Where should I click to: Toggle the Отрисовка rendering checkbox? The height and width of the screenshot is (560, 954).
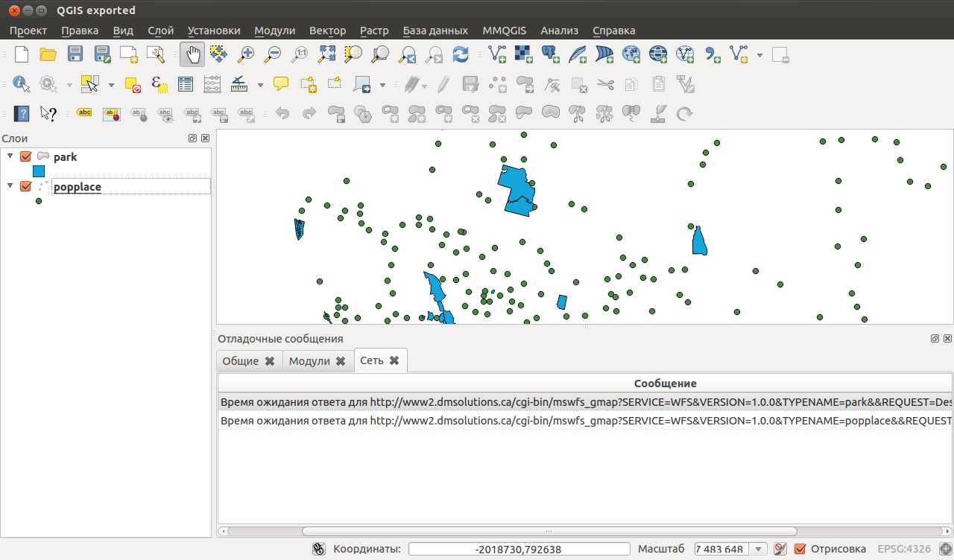pos(800,548)
